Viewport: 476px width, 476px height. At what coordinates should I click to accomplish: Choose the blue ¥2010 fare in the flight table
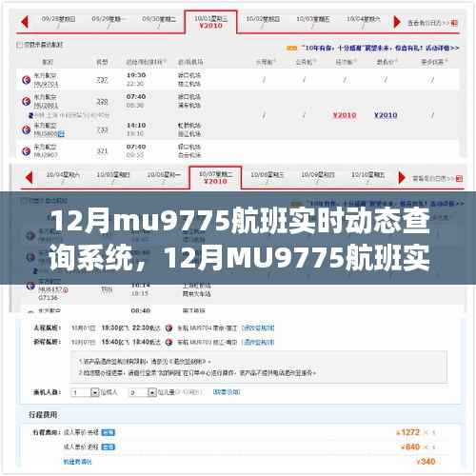386,115
